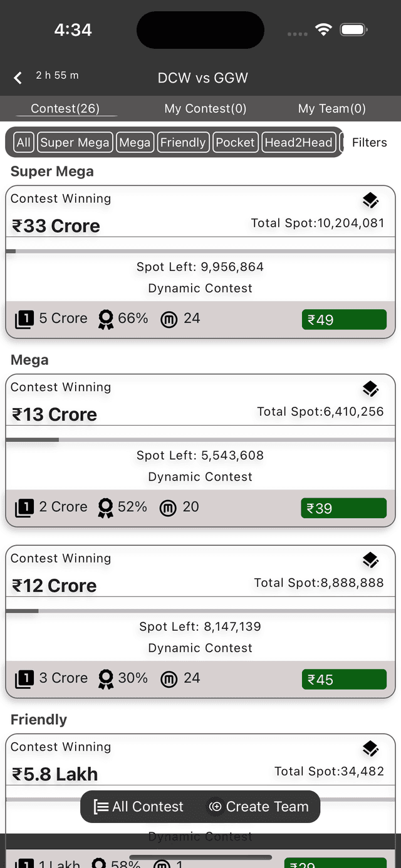
Task: Tap layers icon on ₹5.8 Lakh contest
Action: pyautogui.click(x=370, y=748)
